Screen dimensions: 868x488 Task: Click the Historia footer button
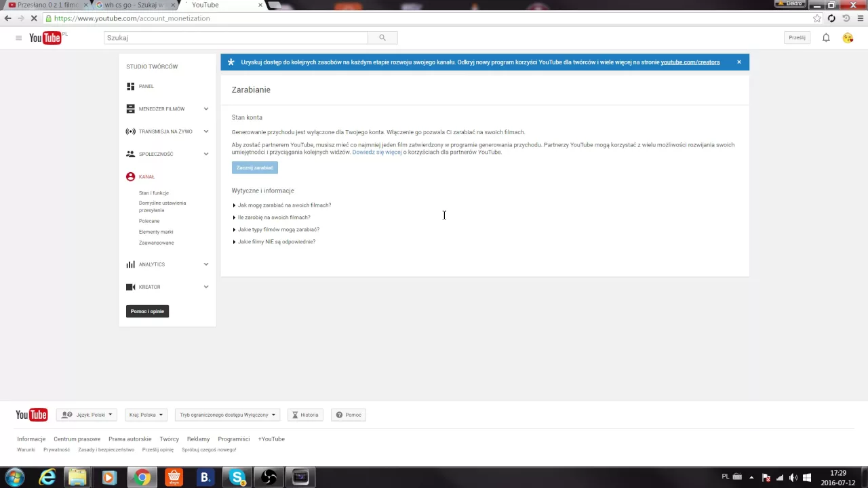pos(305,415)
